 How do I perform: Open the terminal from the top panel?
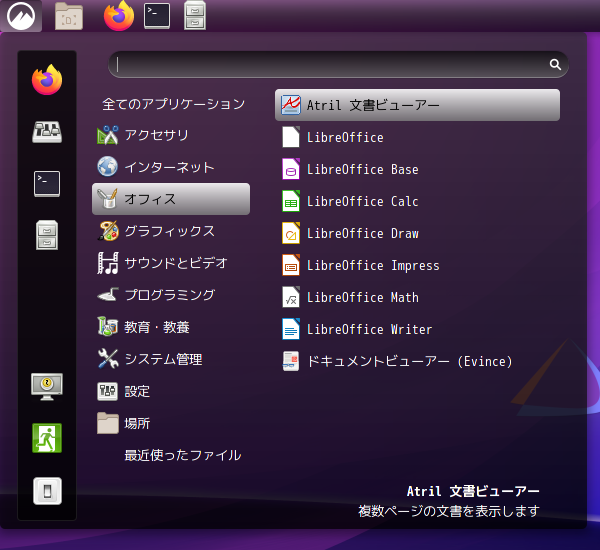coord(157,16)
